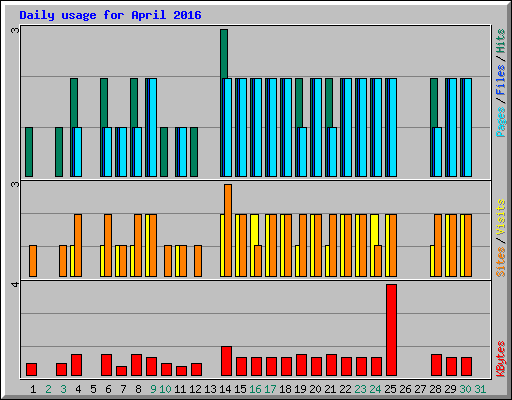Viewport: 512px width, 400px height.
Task: Click day label "7" on the x-axis
Action: (x=123, y=389)
